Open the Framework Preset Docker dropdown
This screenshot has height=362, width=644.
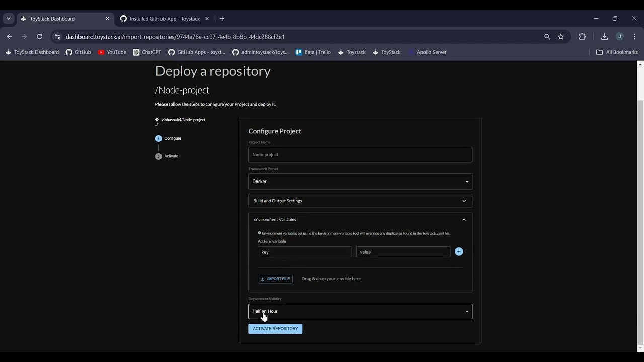pos(360,182)
